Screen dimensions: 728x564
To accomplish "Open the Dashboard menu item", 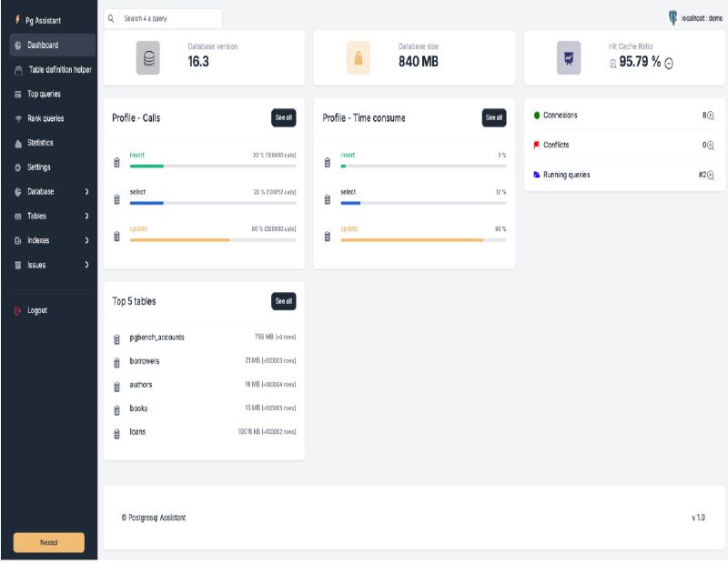I will pos(53,45).
